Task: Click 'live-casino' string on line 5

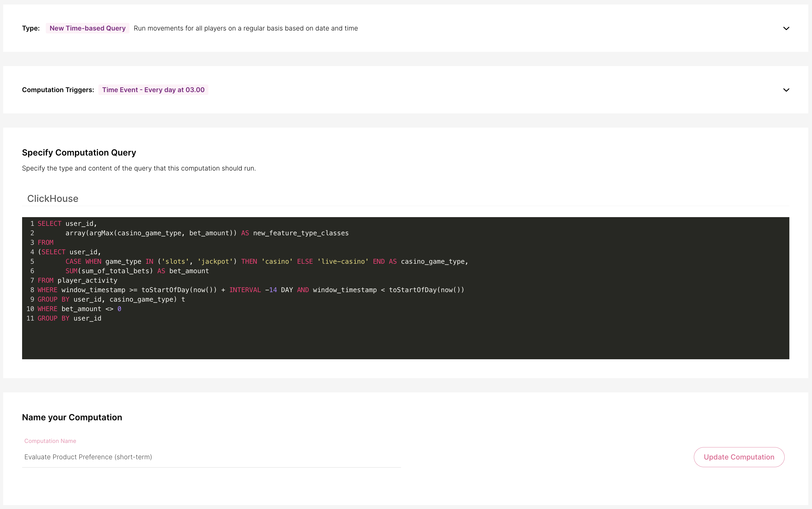Action: [343, 262]
